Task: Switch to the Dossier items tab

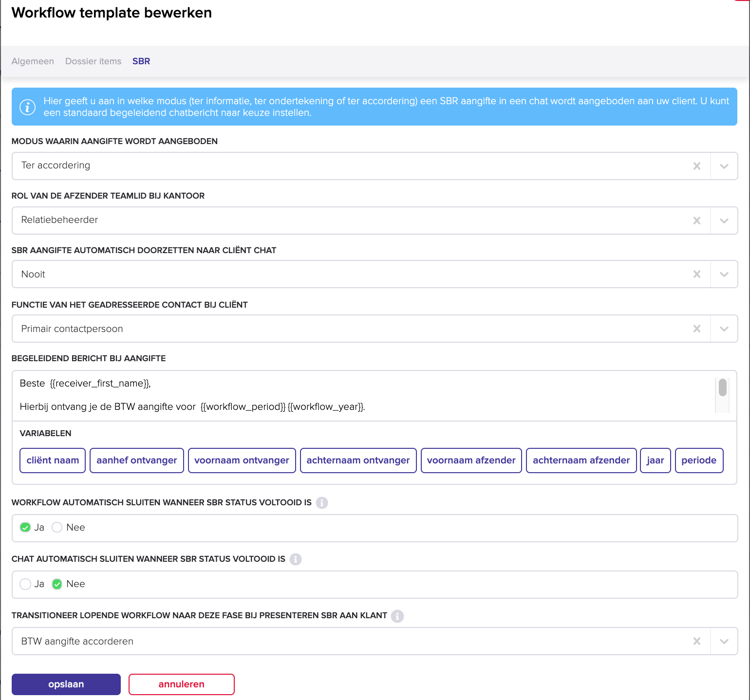Action: pos(93,61)
